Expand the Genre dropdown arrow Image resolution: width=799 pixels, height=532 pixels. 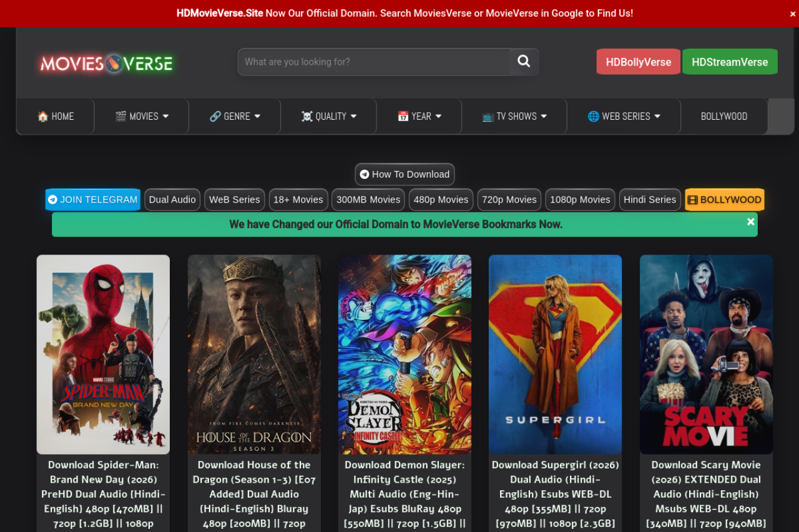[257, 116]
